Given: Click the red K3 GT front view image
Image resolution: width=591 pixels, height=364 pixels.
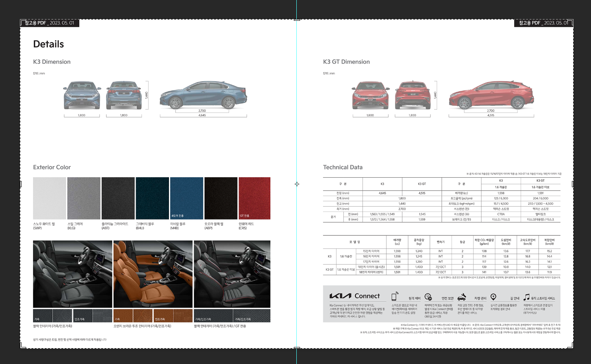Looking at the screenshot, I should pyautogui.click(x=370, y=95).
